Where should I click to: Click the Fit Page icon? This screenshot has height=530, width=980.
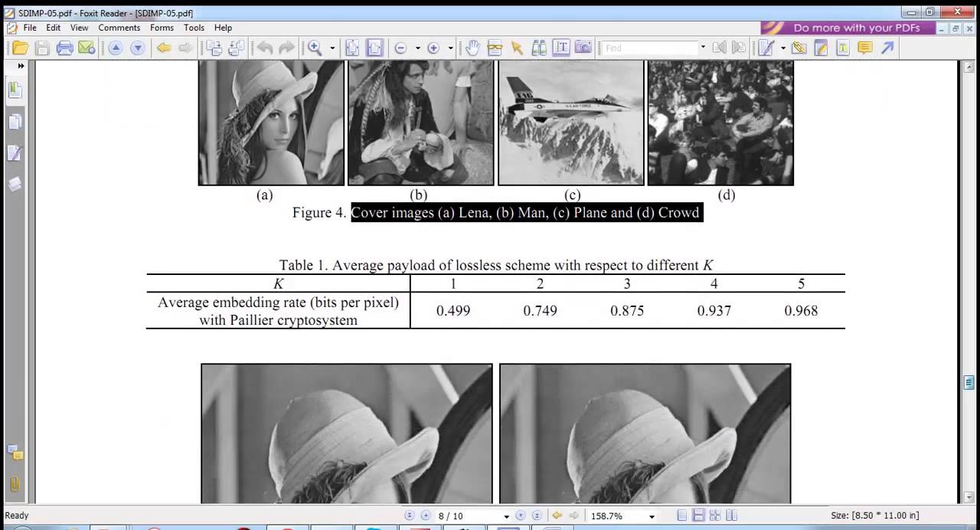point(352,48)
